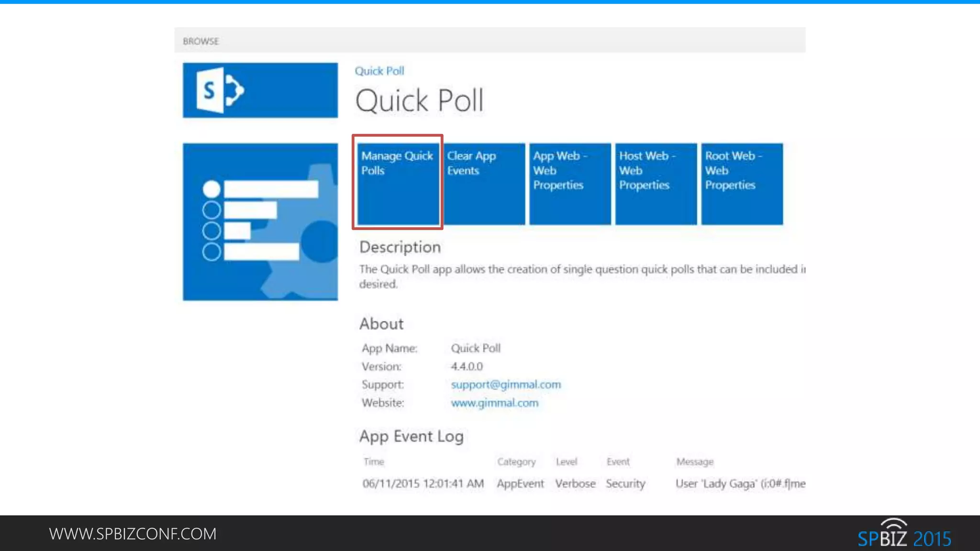Image resolution: width=980 pixels, height=551 pixels.
Task: Click the SharePoint logo icon
Action: (x=221, y=90)
